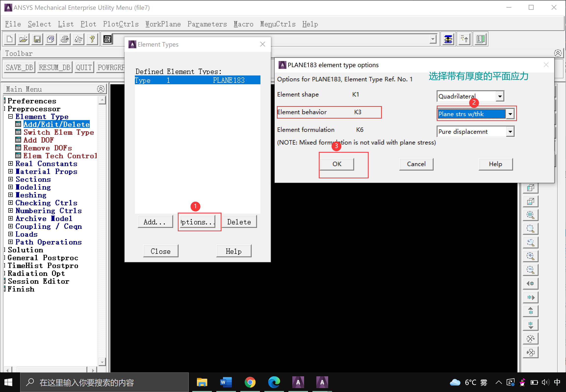Expand the Loads tree node
The width and height of the screenshot is (566, 392).
click(x=11, y=234)
